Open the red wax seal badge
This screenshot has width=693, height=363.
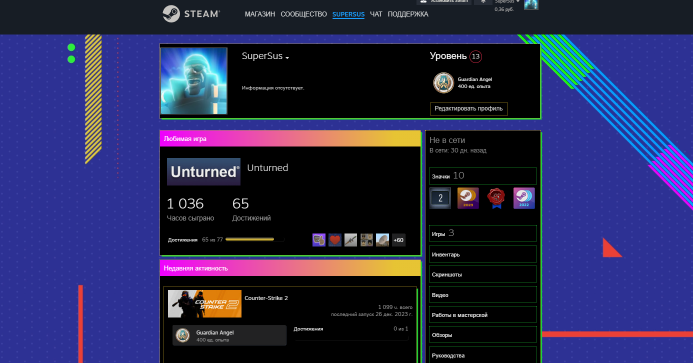[496, 198]
